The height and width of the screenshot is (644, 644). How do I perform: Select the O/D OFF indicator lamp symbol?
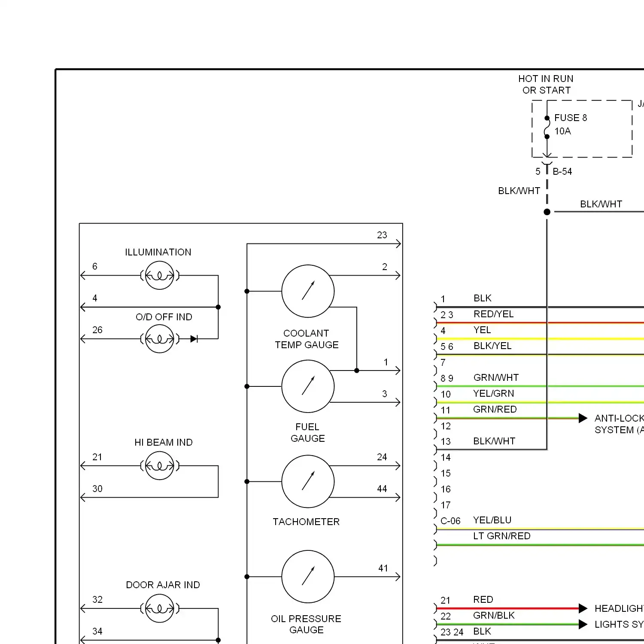(x=160, y=339)
